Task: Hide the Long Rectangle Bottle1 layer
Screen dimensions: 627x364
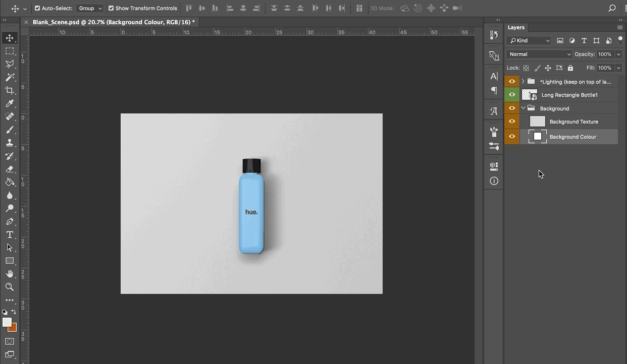Action: coord(512,95)
